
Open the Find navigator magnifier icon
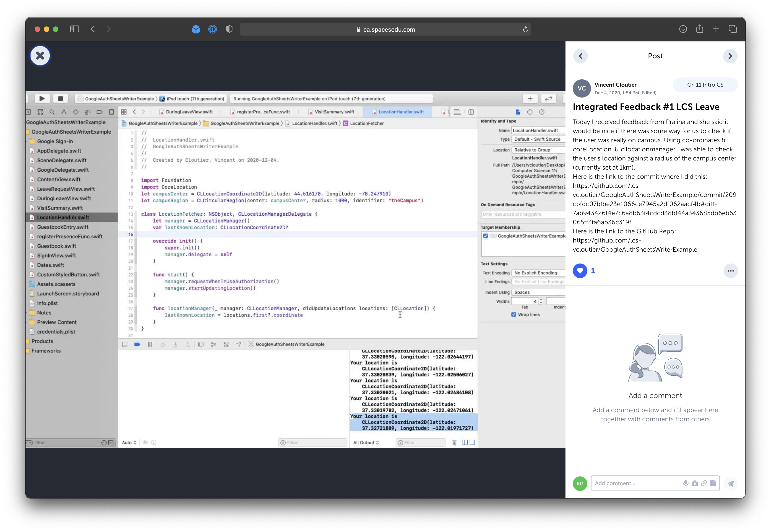pyautogui.click(x=52, y=112)
